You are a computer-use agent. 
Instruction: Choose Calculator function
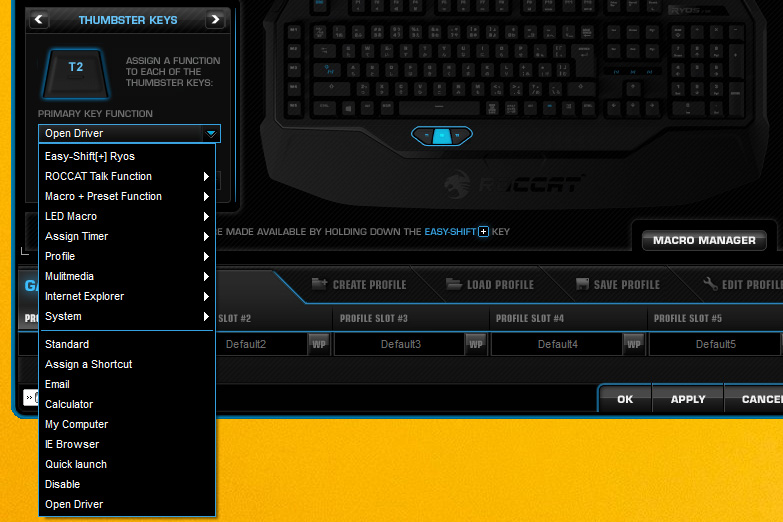click(x=127, y=404)
